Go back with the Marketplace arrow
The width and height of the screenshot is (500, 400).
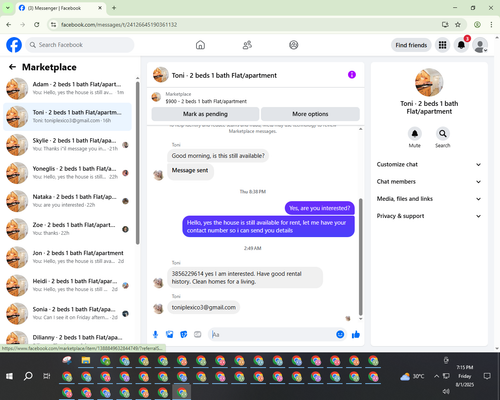tap(12, 67)
